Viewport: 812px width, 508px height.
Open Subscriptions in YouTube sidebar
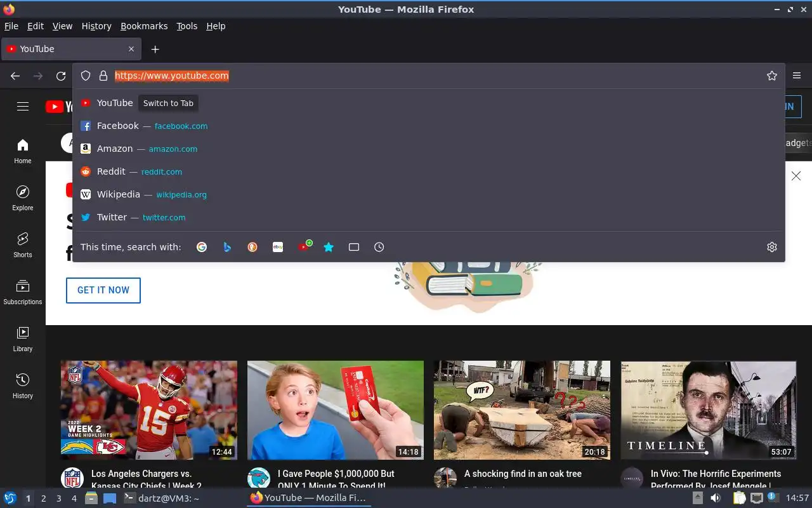coord(23,292)
